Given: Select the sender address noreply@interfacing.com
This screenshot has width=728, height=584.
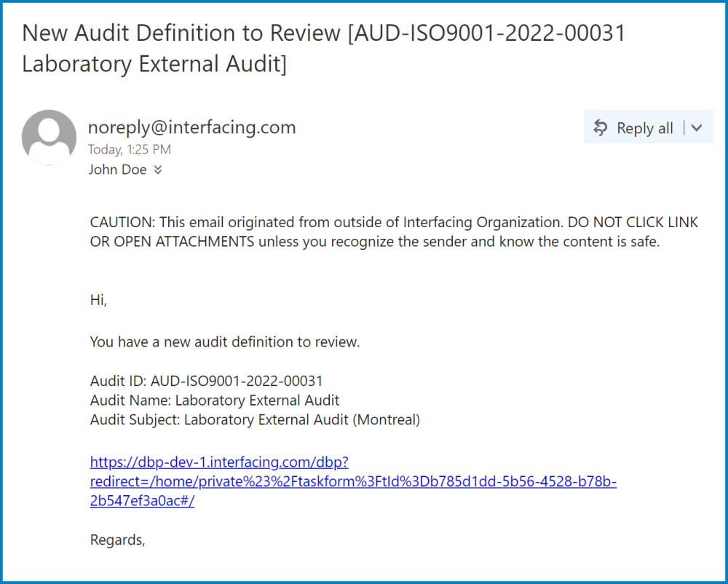Looking at the screenshot, I should 191,127.
